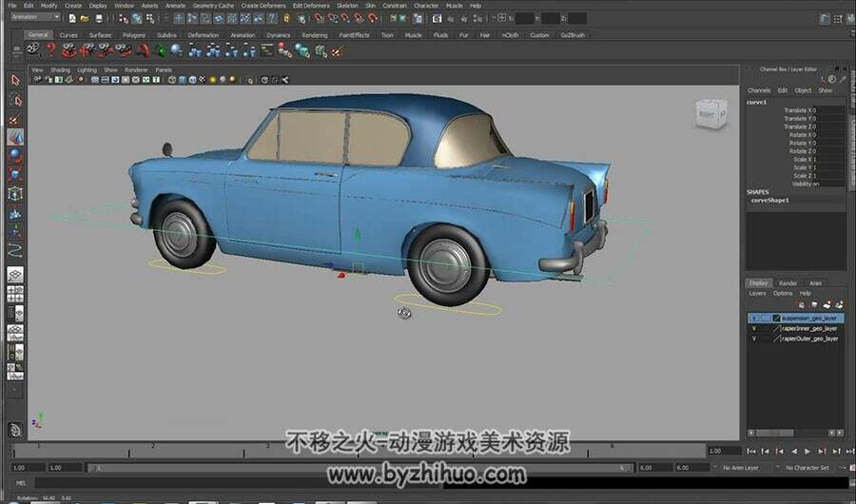Open the No Anim Layer dropdown
Image resolution: width=856 pixels, height=504 pixels.
(x=740, y=468)
